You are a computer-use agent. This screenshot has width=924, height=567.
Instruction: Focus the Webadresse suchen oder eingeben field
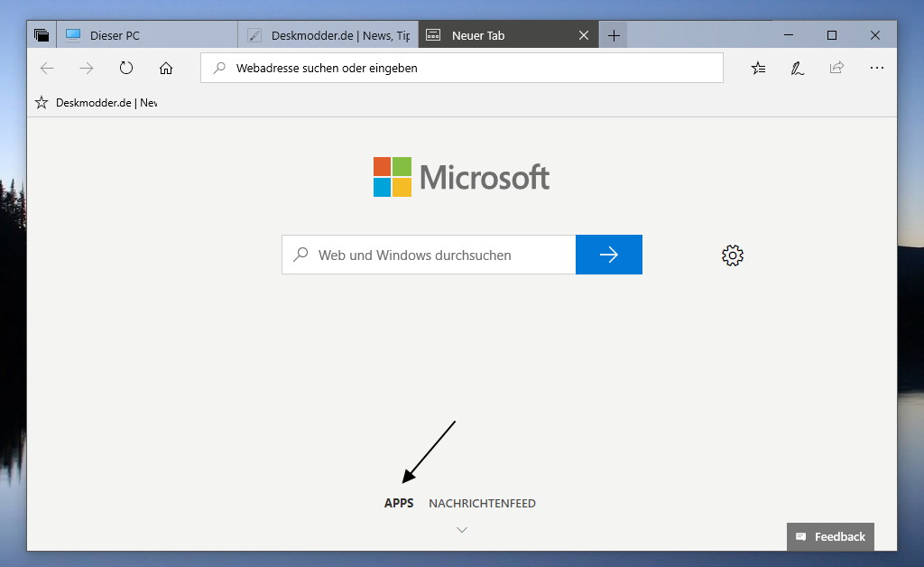(461, 68)
